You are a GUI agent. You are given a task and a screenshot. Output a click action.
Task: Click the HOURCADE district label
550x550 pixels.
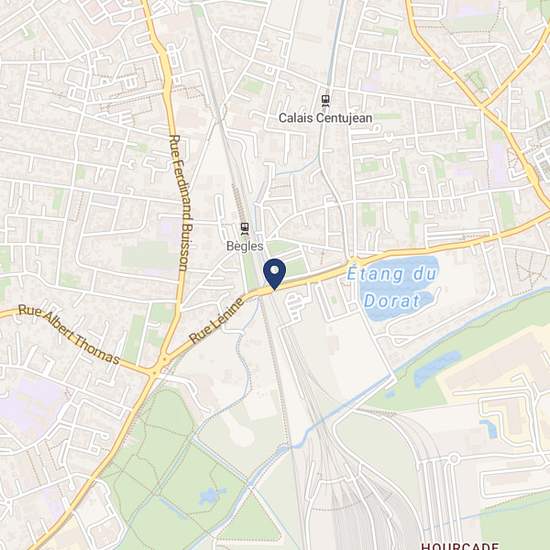click(x=460, y=546)
